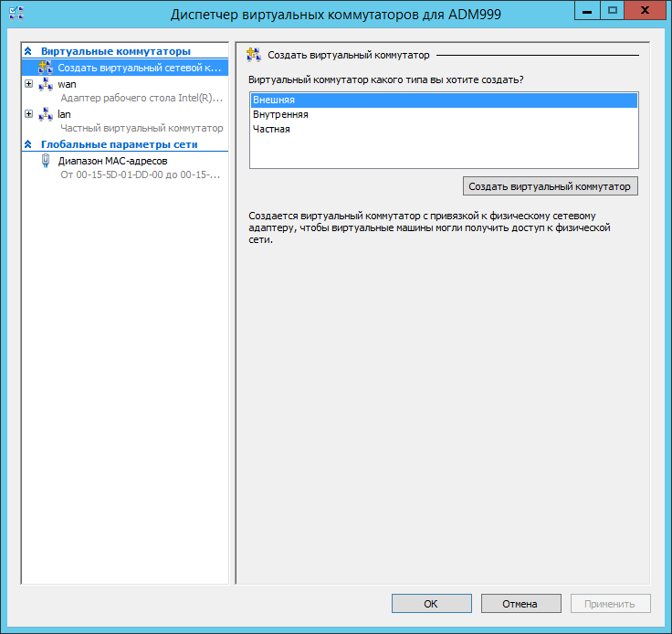Click the MAC address range icon
This screenshot has width=672, height=634.
pos(46,161)
